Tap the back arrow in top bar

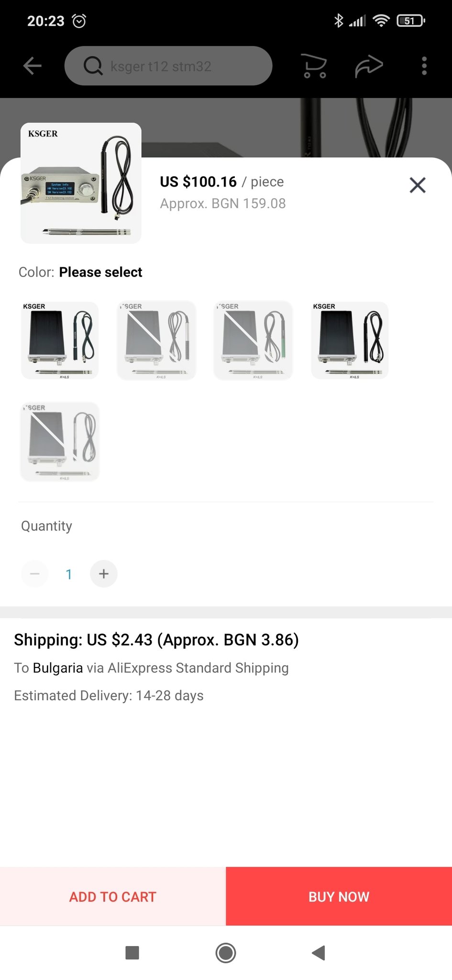(x=33, y=66)
